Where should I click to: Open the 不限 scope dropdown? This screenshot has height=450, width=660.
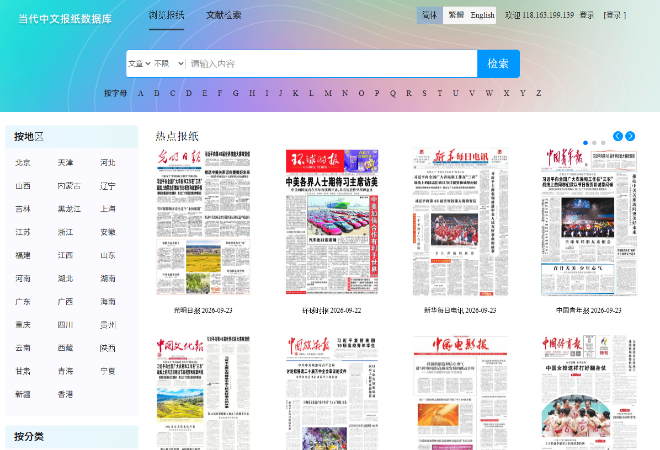point(169,64)
